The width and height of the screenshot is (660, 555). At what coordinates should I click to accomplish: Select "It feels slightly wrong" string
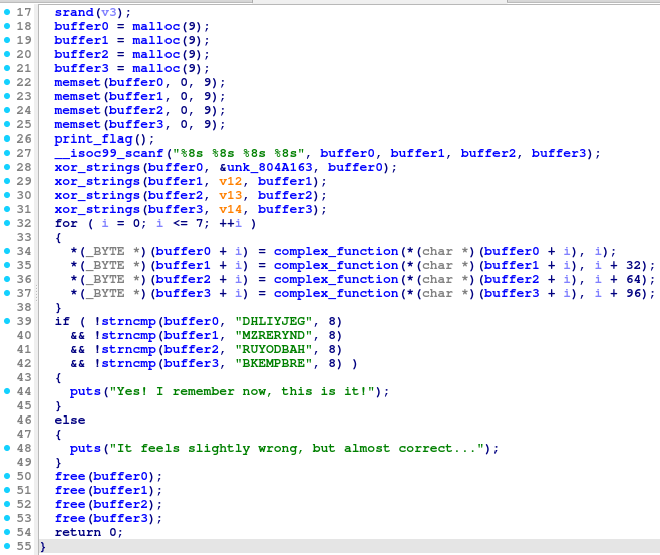pyautogui.click(x=296, y=448)
